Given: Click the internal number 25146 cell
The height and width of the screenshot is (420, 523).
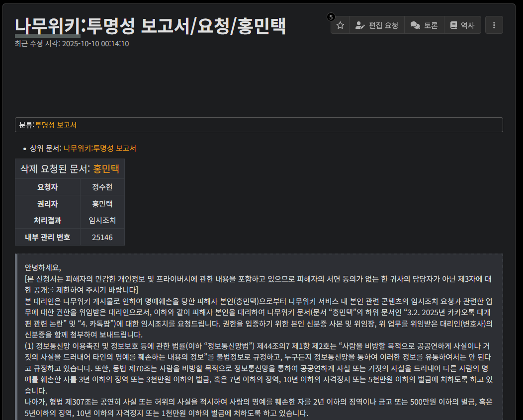Looking at the screenshot, I should tap(102, 237).
